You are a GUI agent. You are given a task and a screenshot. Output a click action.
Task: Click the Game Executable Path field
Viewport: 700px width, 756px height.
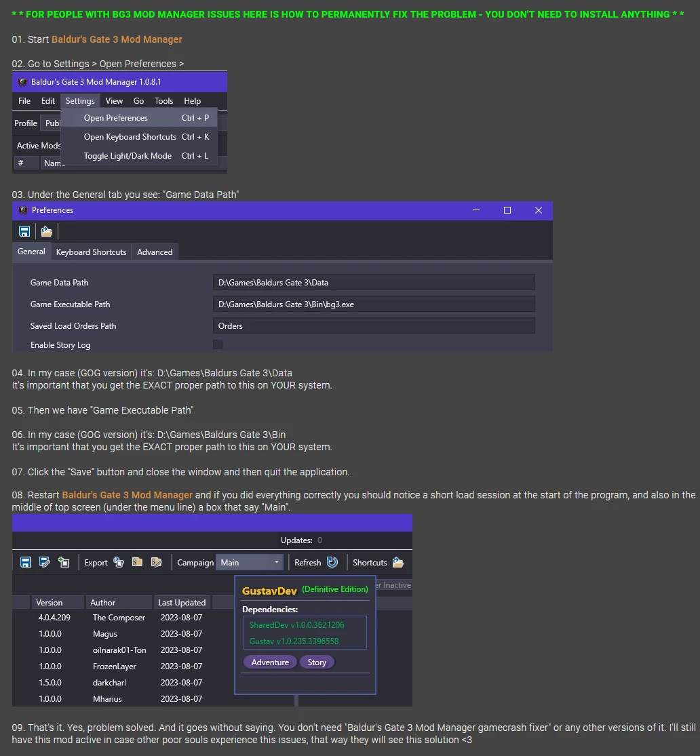(x=374, y=304)
